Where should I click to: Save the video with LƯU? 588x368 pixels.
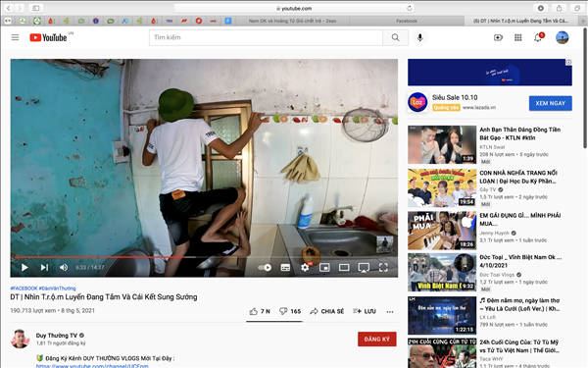365,311
